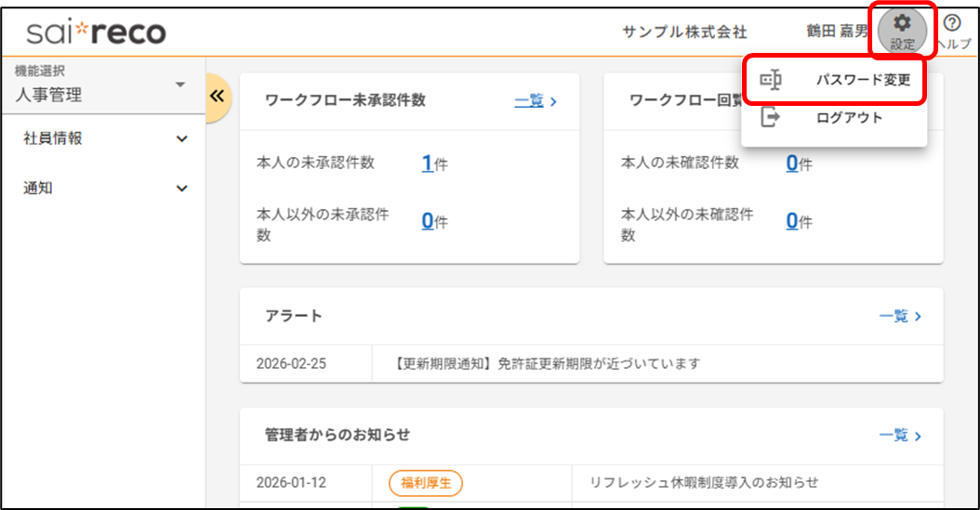Screen dimensions: 980x510
Task: Expand the 通知 sidebar section
Action: (x=105, y=189)
